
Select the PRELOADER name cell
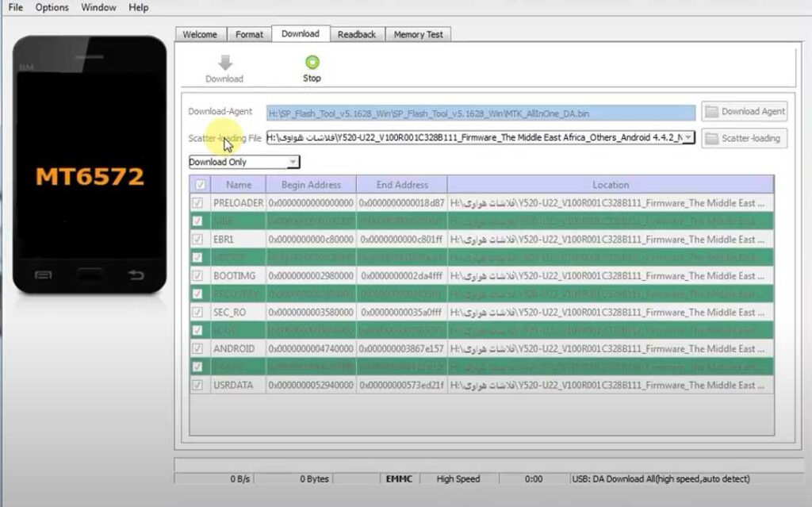pos(238,202)
